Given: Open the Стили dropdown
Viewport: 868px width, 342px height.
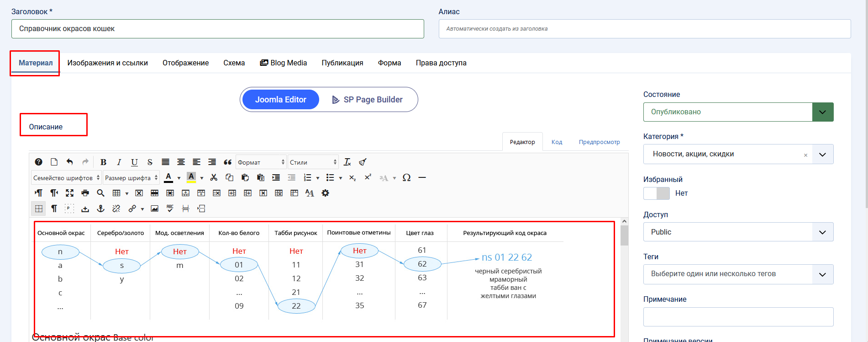Looking at the screenshot, I should (x=313, y=162).
